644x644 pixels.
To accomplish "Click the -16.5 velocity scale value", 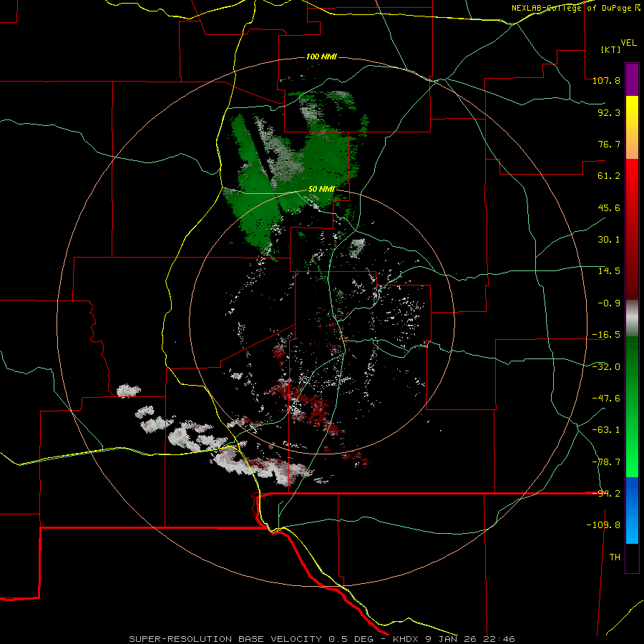I will (606, 335).
